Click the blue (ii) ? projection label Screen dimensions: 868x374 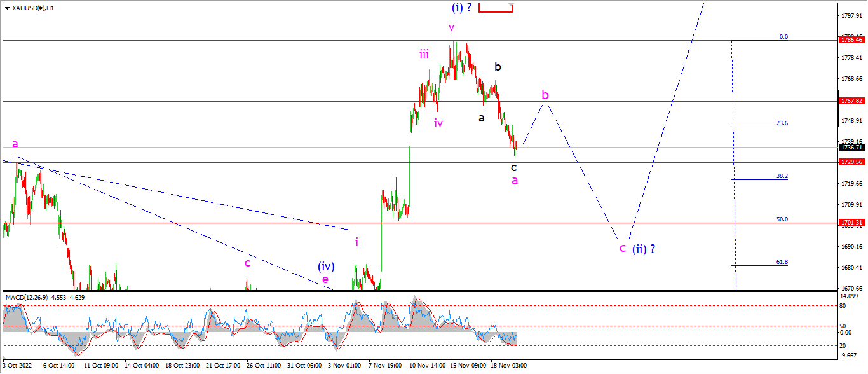(643, 249)
